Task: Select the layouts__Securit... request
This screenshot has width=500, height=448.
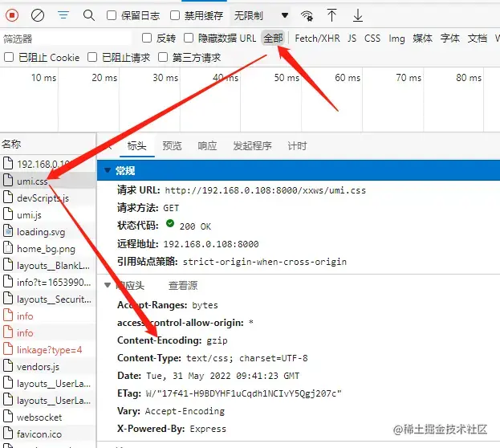Action: pyautogui.click(x=48, y=299)
